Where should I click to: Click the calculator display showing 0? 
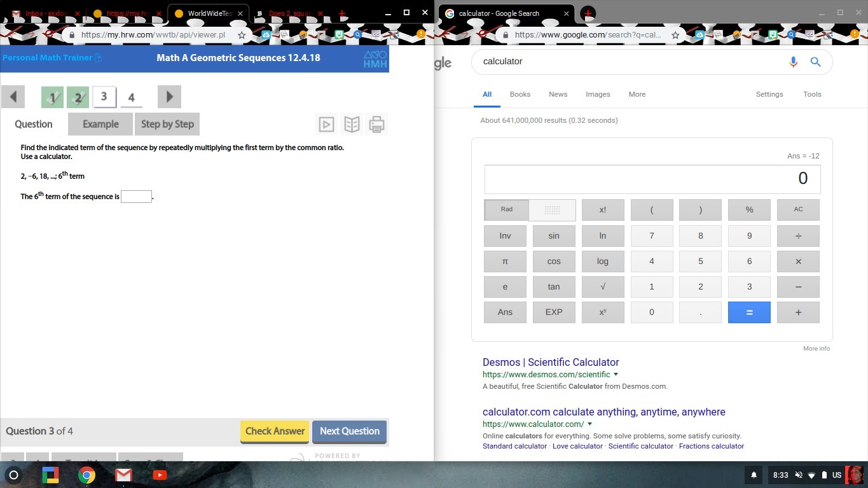pos(652,179)
